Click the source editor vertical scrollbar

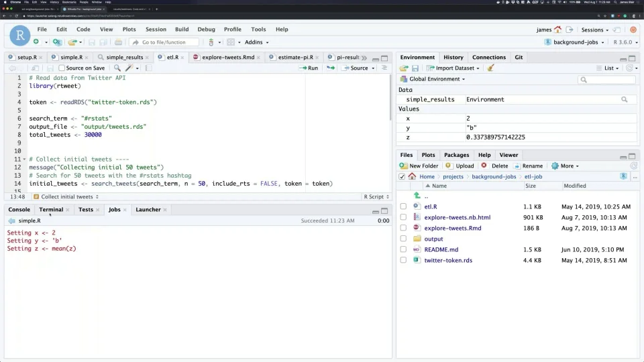[x=390, y=98]
